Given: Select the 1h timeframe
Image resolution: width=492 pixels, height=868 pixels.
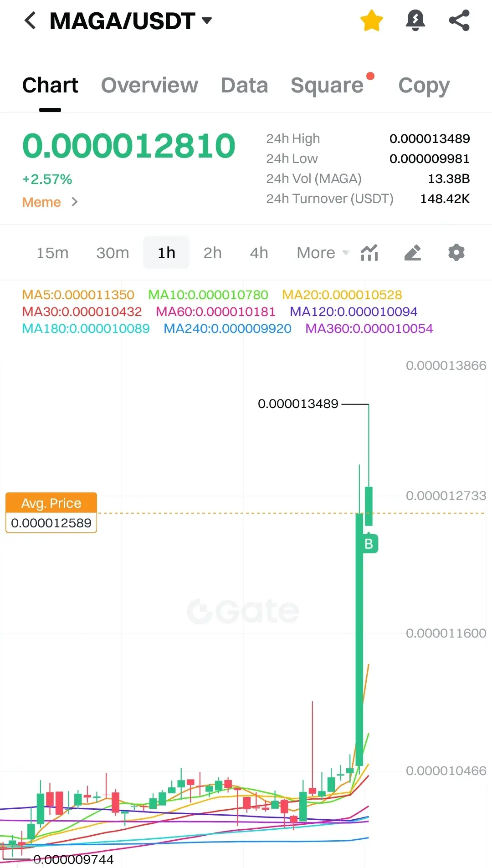Looking at the screenshot, I should click(166, 253).
